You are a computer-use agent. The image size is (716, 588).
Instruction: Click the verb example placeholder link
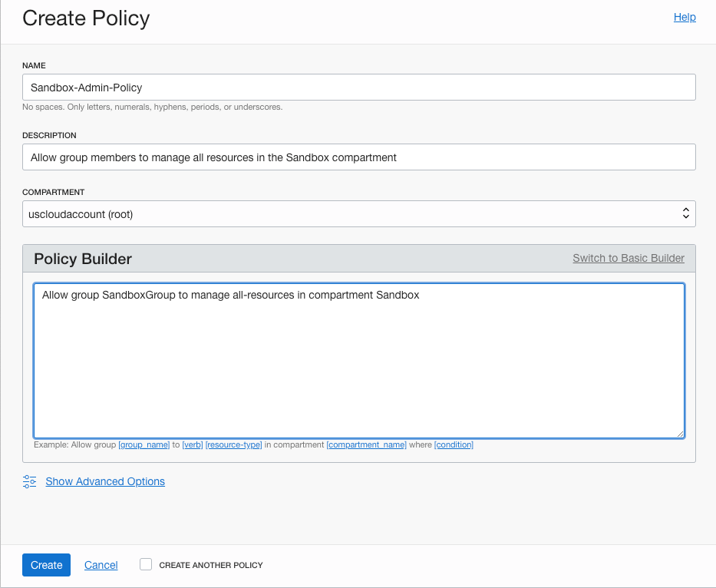(x=192, y=444)
